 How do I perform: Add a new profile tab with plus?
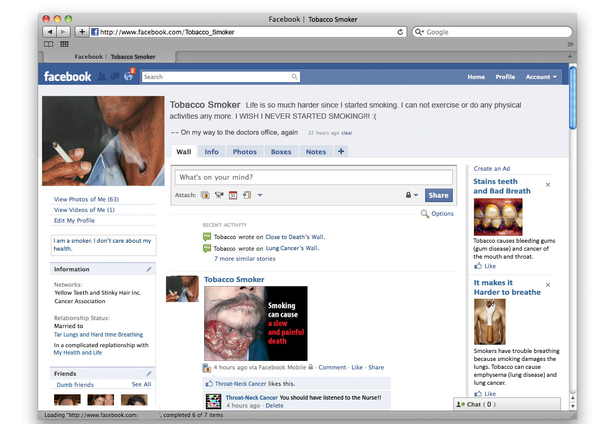tap(341, 151)
